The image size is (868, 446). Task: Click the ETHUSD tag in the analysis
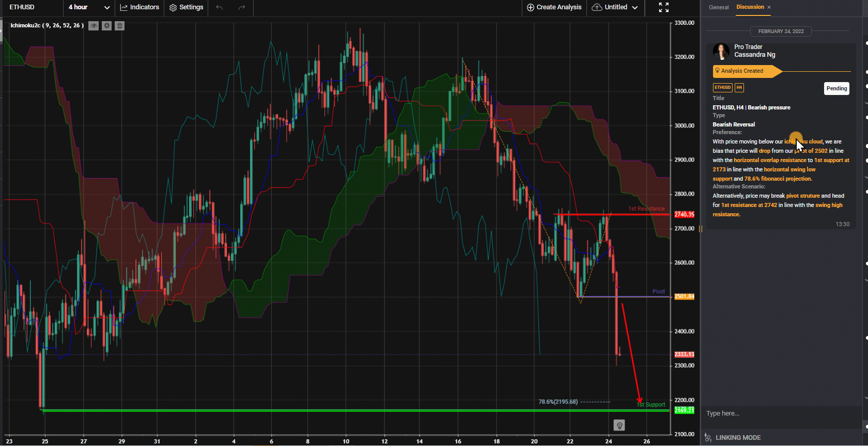(x=722, y=88)
